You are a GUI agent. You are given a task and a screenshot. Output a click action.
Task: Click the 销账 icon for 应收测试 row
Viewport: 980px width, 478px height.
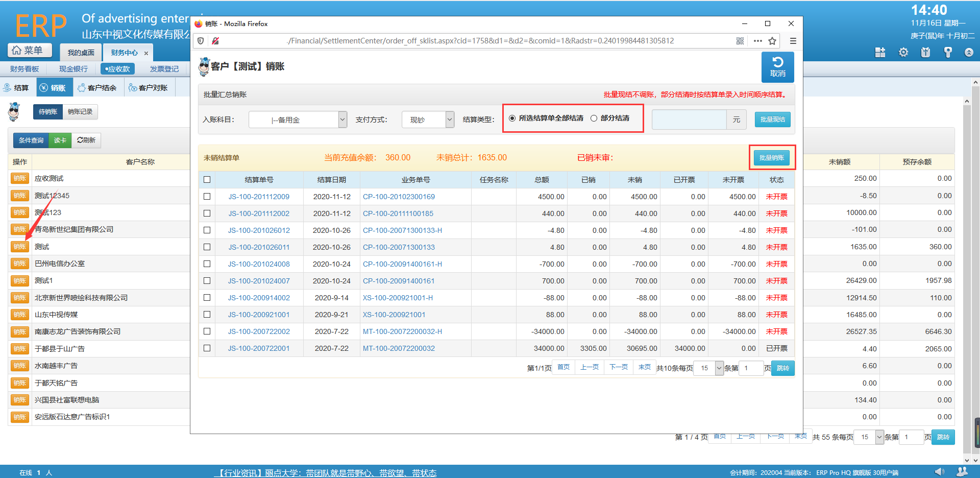[x=20, y=178]
